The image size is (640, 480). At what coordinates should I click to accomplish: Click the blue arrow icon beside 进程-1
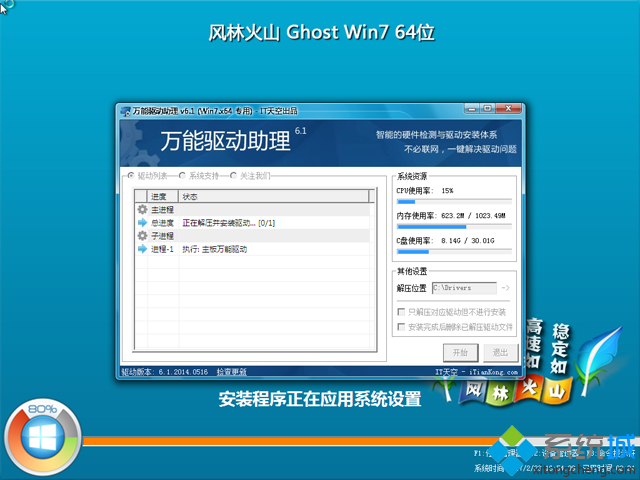[142, 249]
